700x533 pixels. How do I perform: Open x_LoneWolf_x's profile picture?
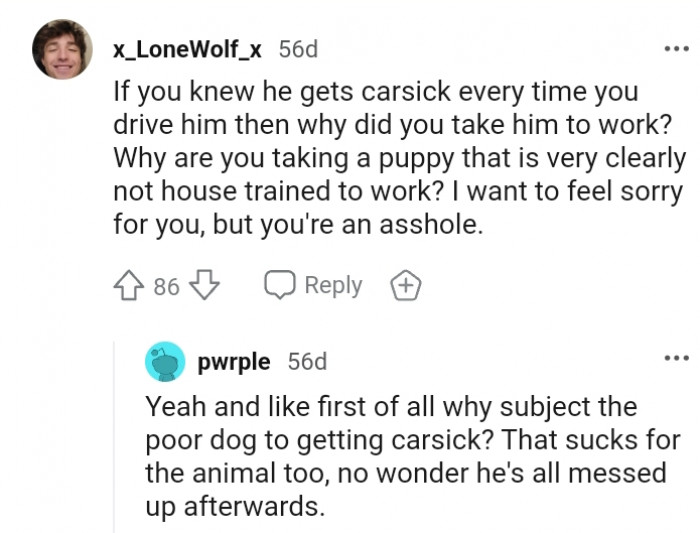[62, 50]
